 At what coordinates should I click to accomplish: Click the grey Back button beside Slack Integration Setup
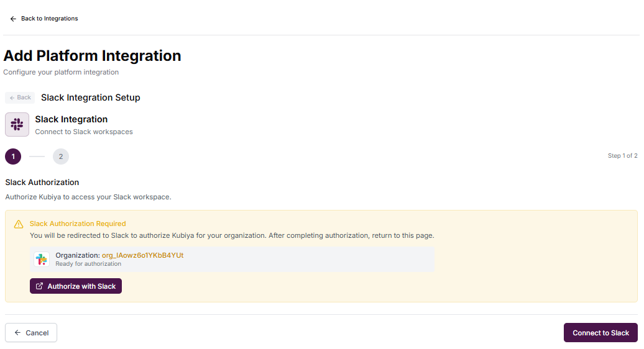(20, 97)
